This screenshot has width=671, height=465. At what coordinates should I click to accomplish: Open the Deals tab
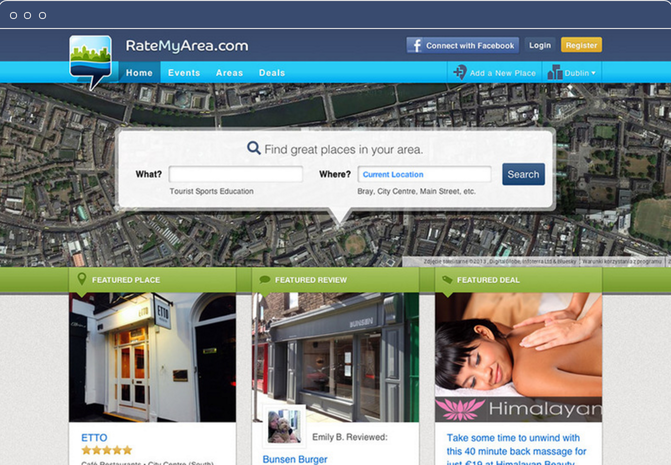pos(272,73)
